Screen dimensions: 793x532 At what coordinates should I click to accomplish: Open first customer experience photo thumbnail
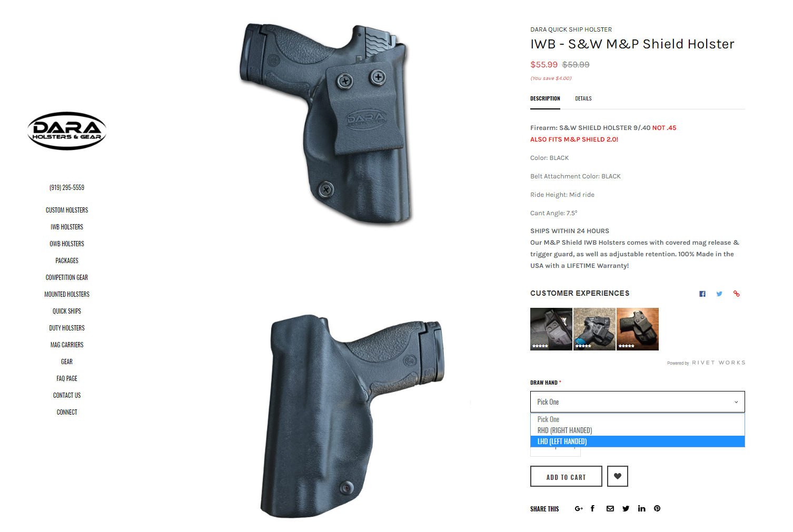click(x=551, y=329)
